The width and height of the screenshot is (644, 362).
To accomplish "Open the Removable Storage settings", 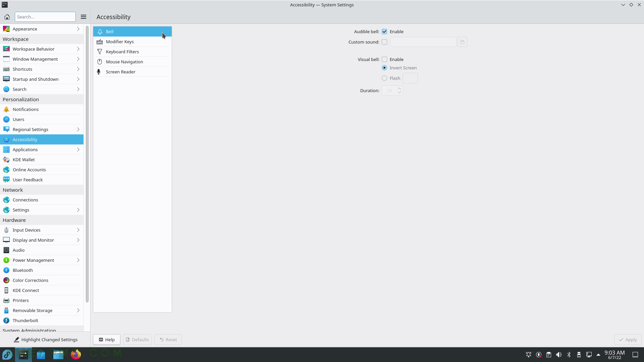I will pos(42,310).
